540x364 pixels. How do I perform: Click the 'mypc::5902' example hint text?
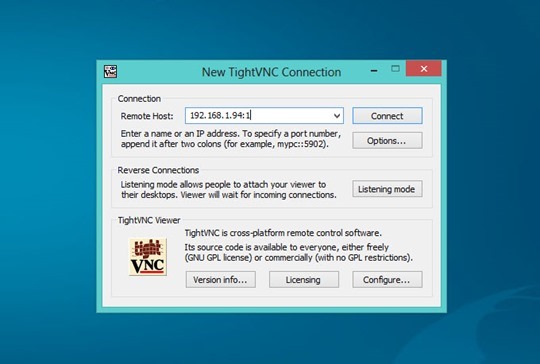[300, 144]
